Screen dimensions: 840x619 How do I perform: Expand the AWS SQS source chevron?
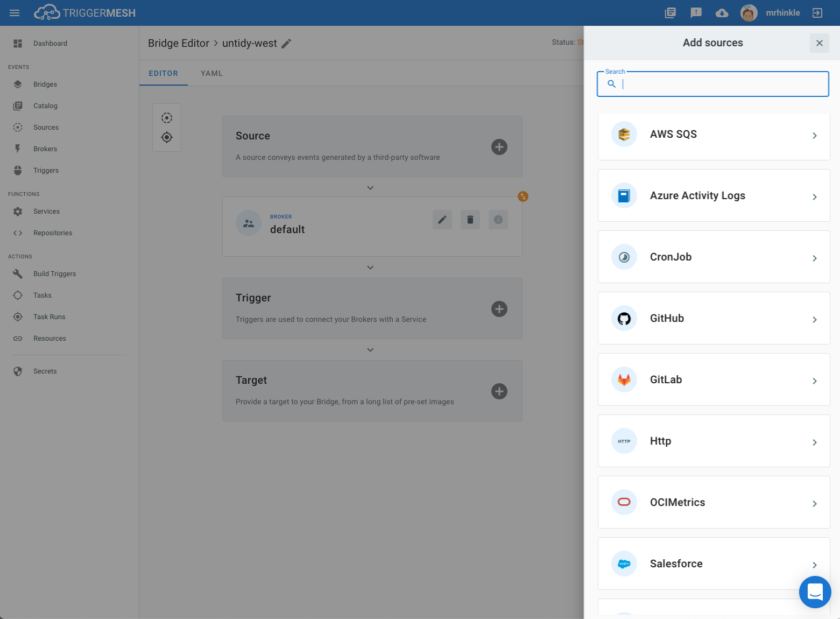tap(815, 136)
